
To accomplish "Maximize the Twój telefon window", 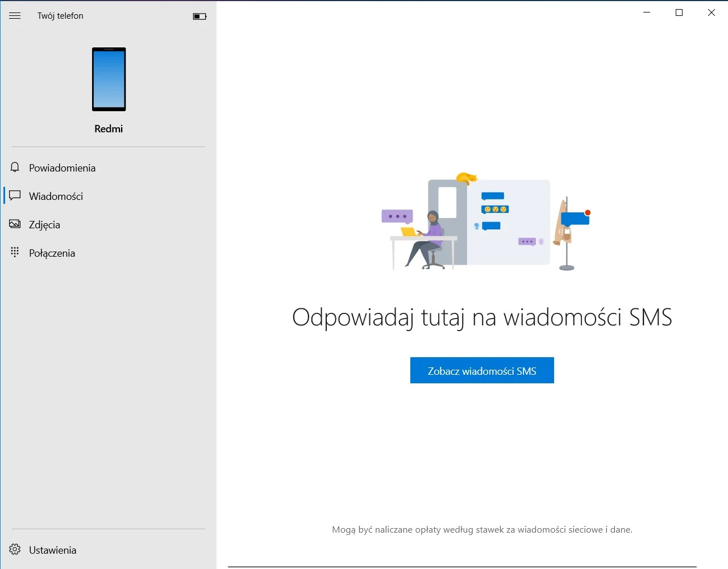I will point(679,12).
